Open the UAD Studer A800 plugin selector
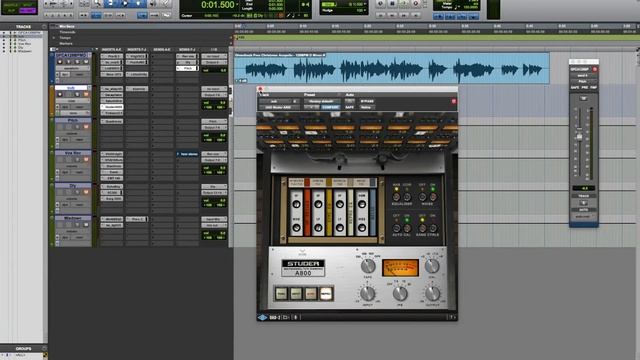This screenshot has width=640, height=360. [278, 107]
